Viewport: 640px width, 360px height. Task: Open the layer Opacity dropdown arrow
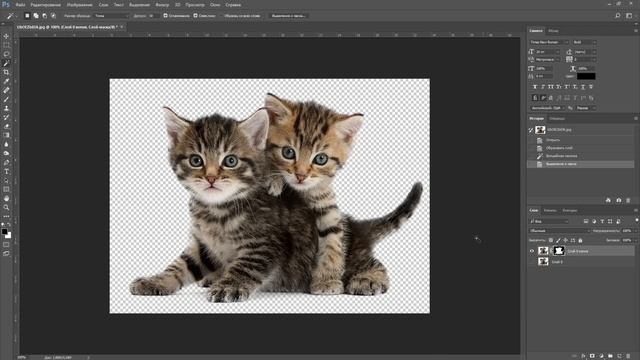click(635, 231)
